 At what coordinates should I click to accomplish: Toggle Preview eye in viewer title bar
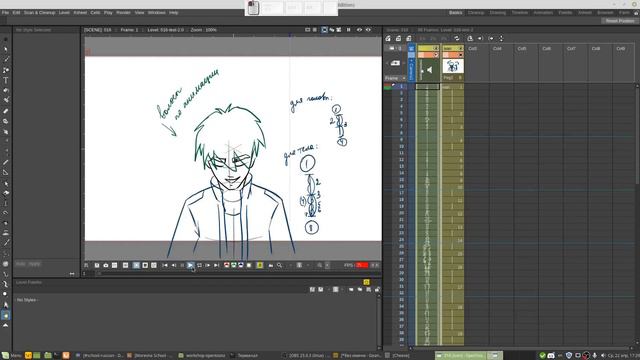(359, 30)
